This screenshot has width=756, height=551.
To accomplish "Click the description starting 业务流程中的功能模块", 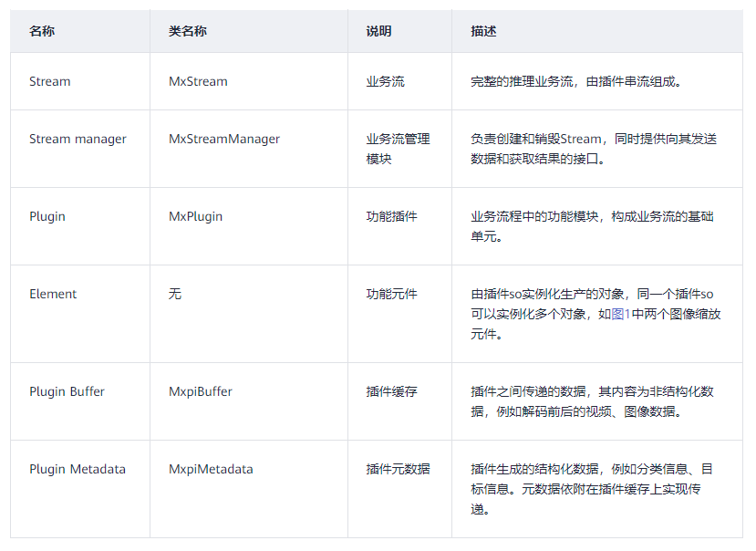I will tap(592, 226).
